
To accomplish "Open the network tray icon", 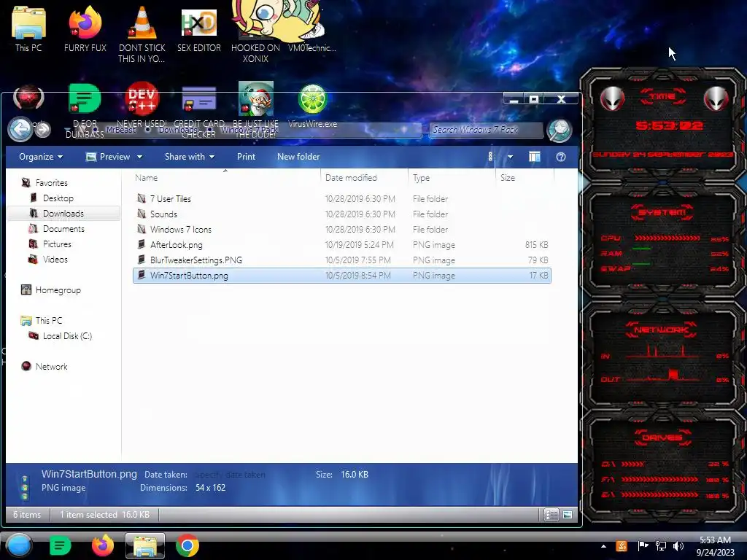I will pos(661,546).
